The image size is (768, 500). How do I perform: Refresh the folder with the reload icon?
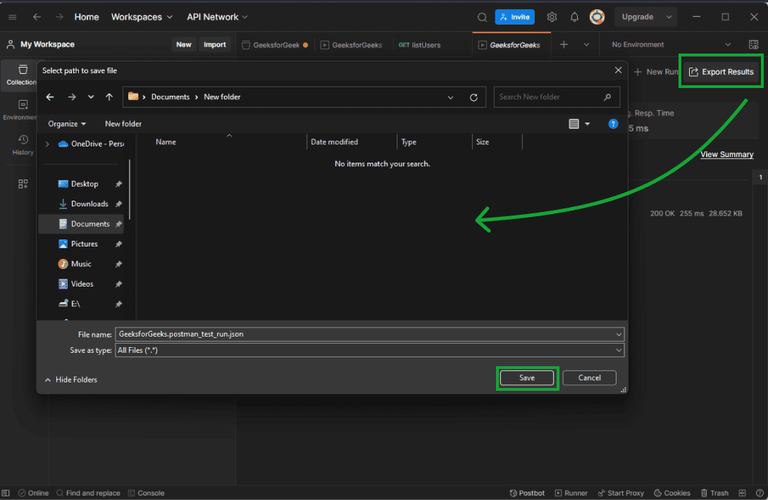point(474,97)
